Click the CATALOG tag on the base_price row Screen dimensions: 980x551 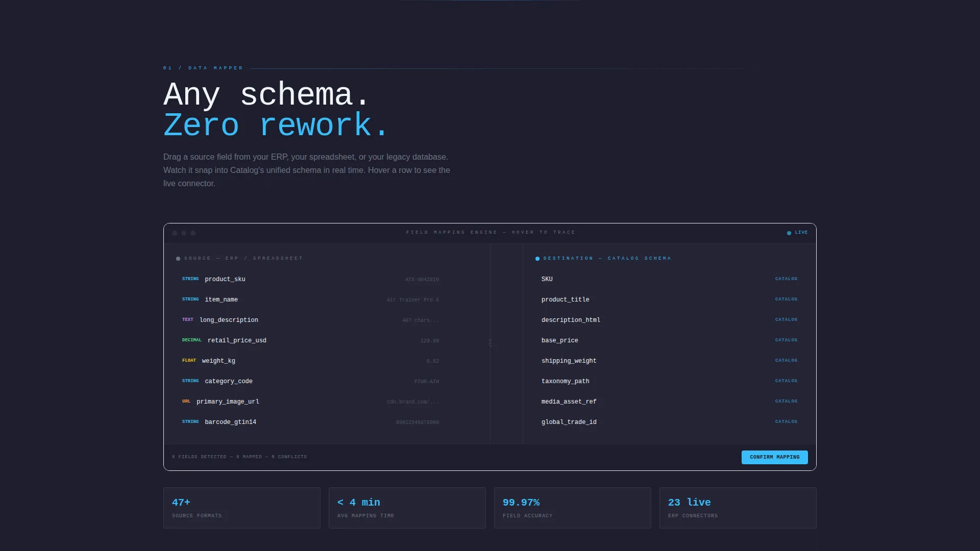pyautogui.click(x=786, y=340)
